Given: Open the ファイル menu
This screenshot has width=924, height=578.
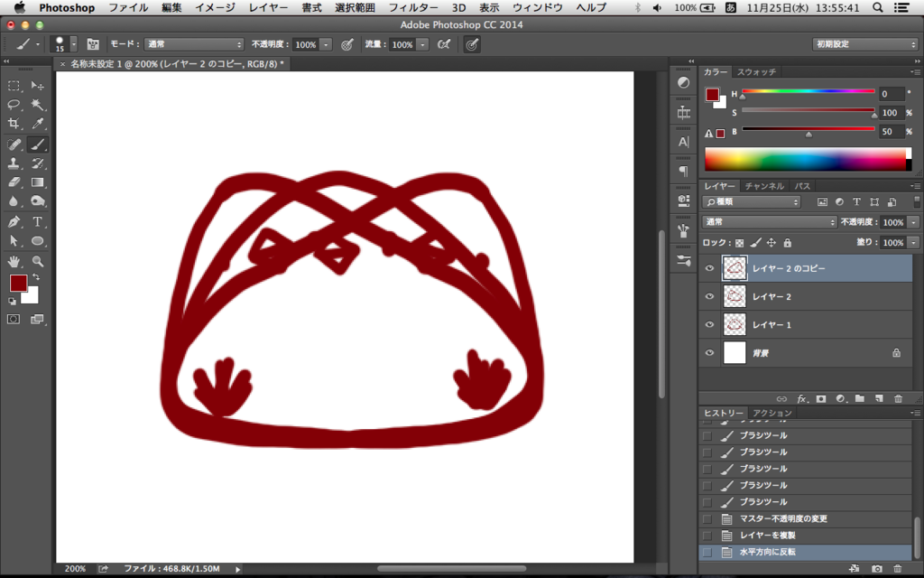Looking at the screenshot, I should click(x=128, y=7).
